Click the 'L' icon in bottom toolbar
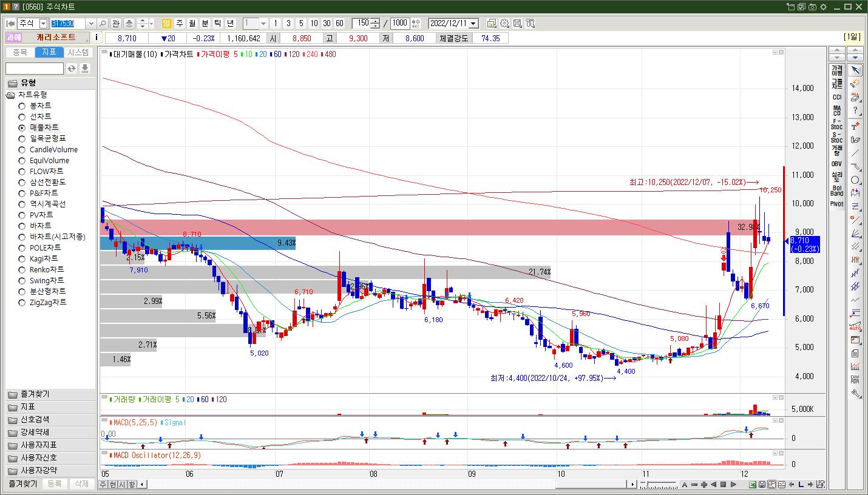Viewport: 868px width, 495px height. pos(801,484)
